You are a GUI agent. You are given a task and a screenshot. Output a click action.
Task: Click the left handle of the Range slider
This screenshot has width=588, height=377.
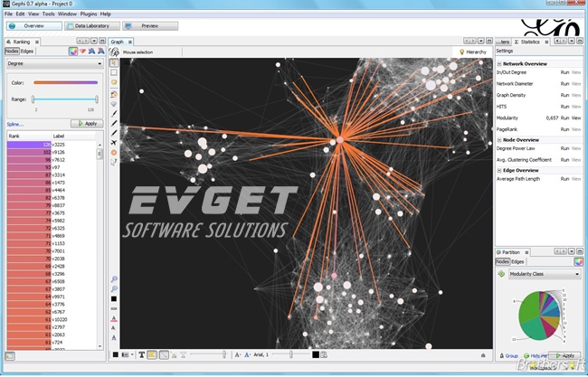click(x=33, y=99)
